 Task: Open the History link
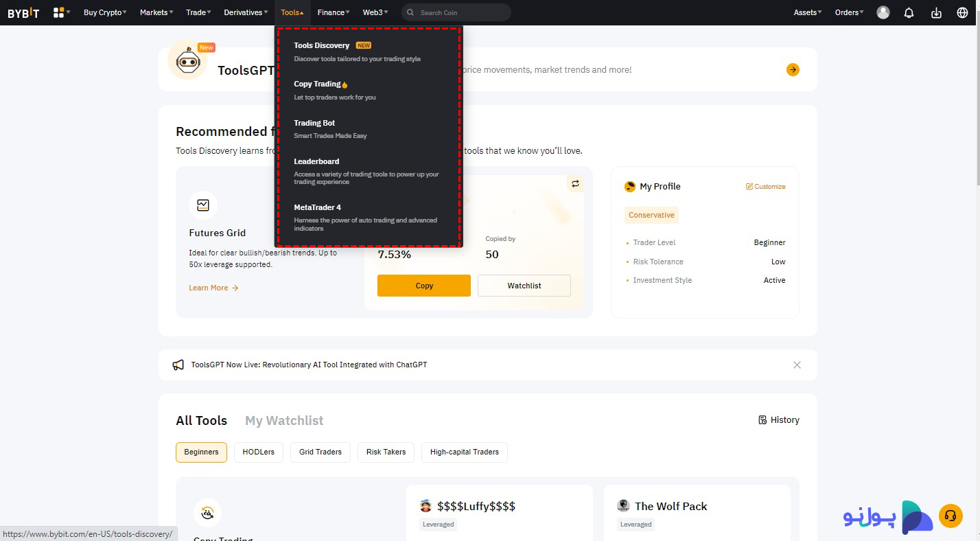[x=779, y=420]
